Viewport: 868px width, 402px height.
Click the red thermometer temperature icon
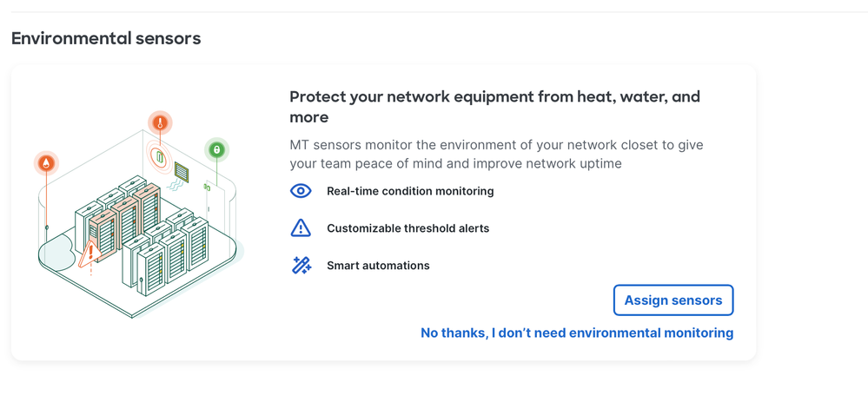pyautogui.click(x=160, y=123)
